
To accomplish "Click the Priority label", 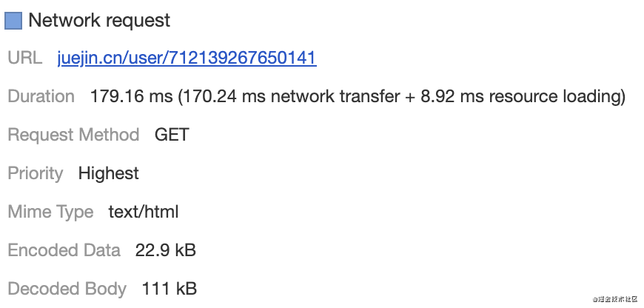I will pos(36,173).
